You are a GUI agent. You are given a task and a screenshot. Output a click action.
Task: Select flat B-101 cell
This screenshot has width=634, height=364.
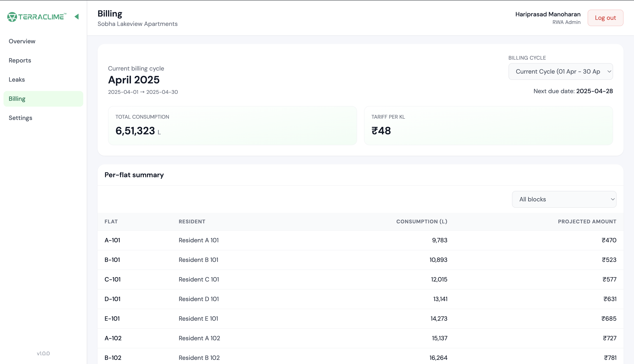(112, 260)
